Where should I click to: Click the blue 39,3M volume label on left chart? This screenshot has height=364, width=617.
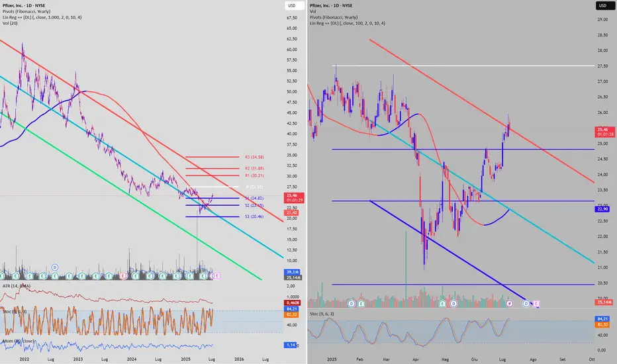[x=293, y=272]
